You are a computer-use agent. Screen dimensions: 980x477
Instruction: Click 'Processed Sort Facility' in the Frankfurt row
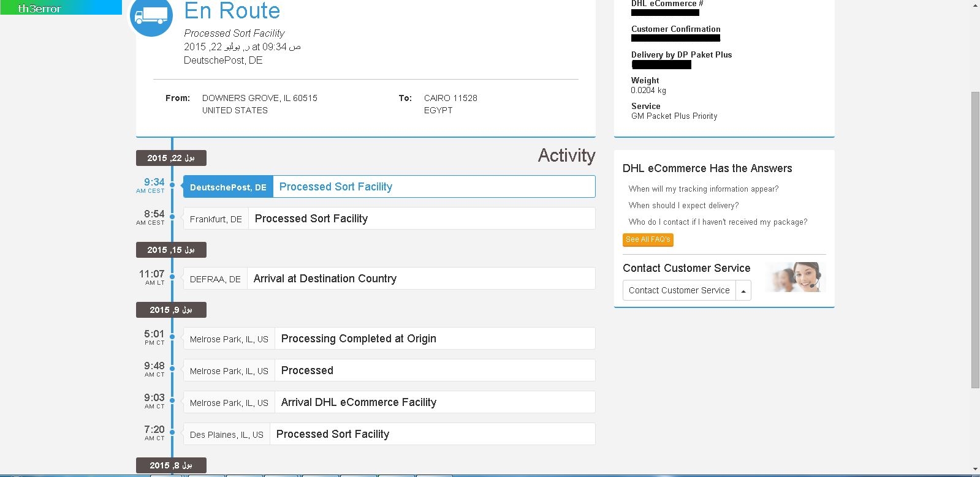(x=311, y=219)
